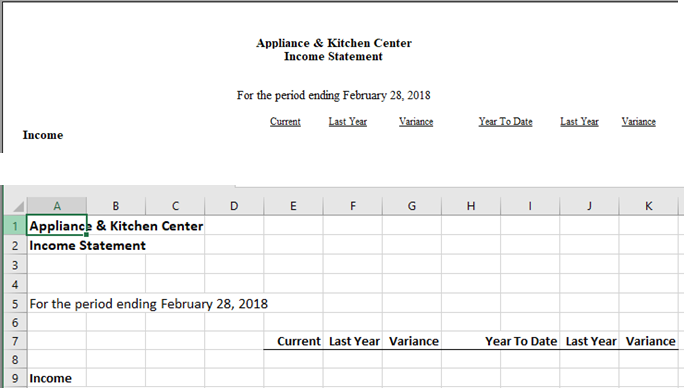Click underlined Year To Date report heading

[506, 122]
